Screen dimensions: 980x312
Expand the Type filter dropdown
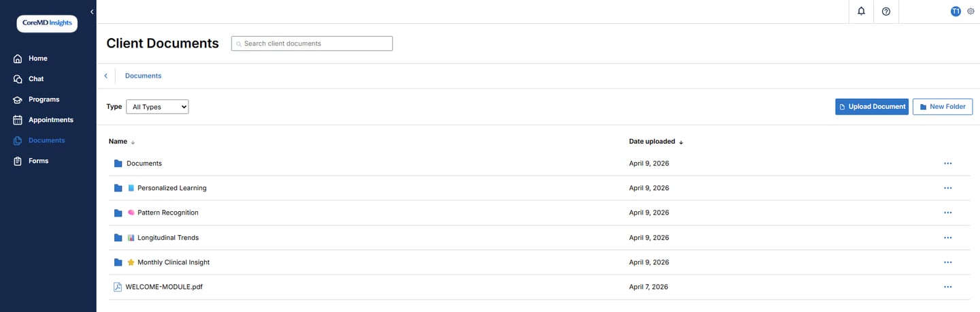(x=157, y=107)
